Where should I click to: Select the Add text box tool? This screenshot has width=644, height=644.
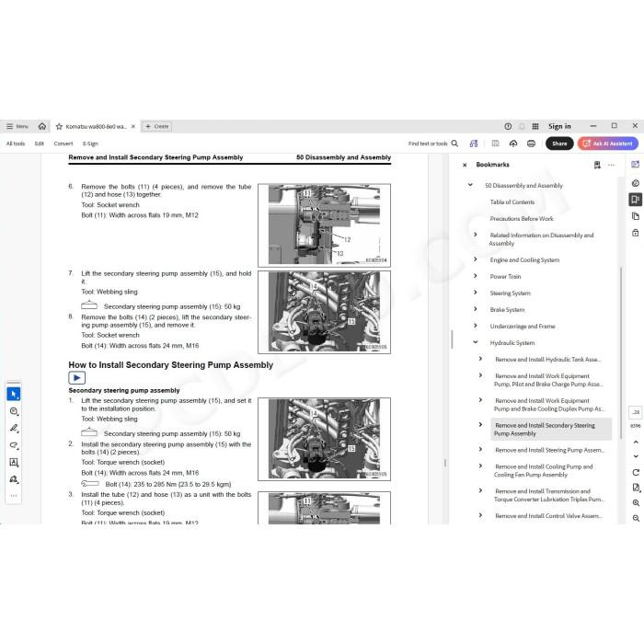tap(14, 463)
